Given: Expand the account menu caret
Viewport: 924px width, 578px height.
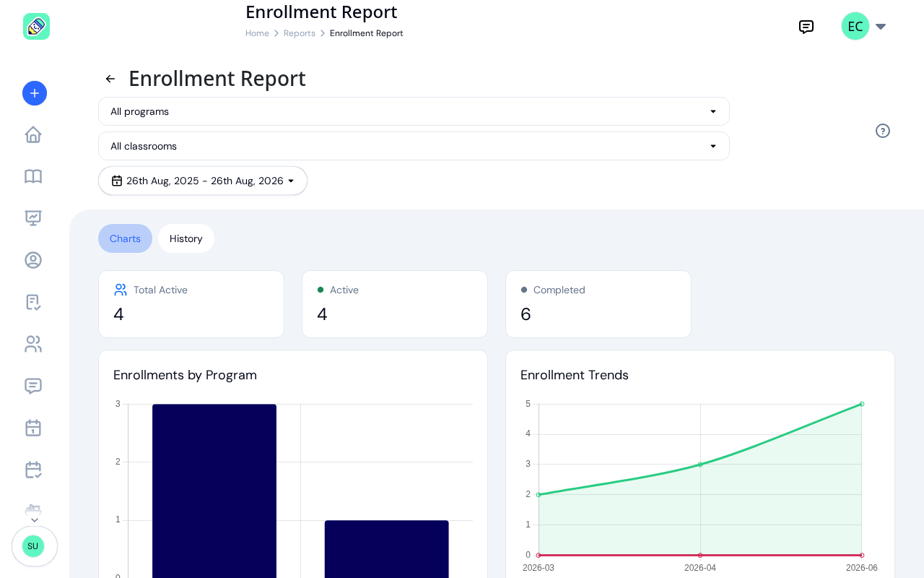Looking at the screenshot, I should click(x=881, y=27).
